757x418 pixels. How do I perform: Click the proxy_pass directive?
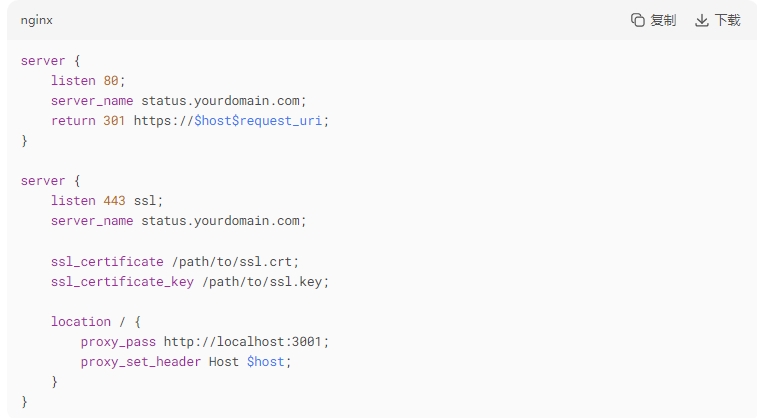tap(118, 342)
